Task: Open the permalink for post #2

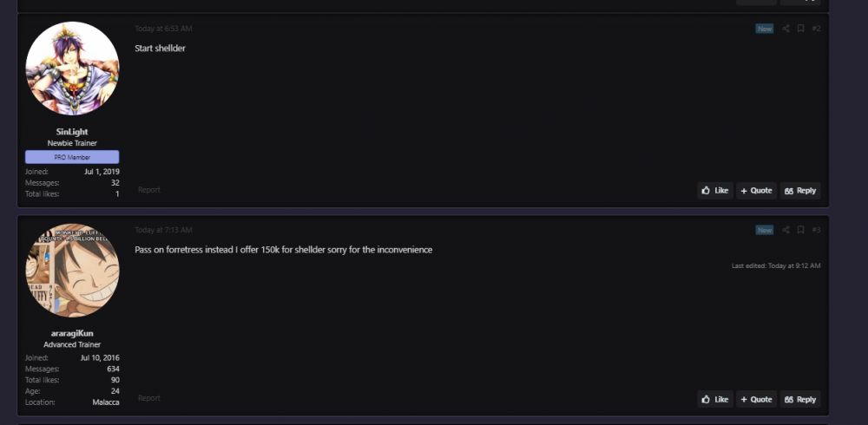Action: pos(816,29)
